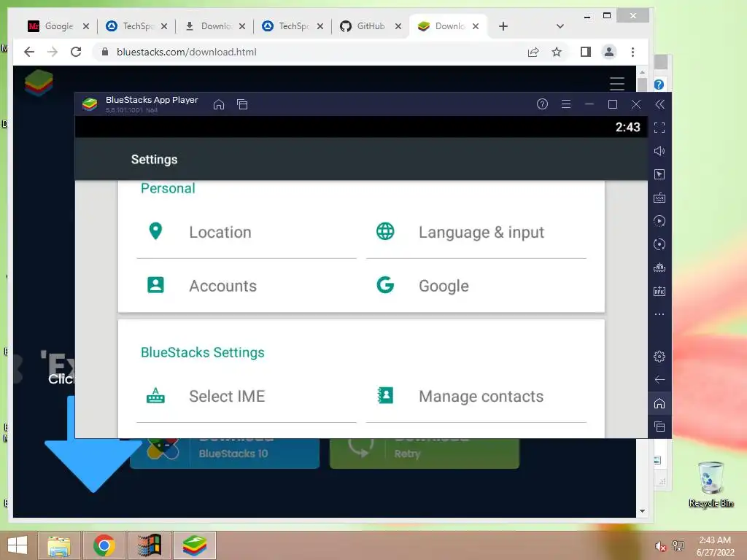The image size is (747, 560).
Task: Click the cursor lock icon in sidebar
Action: click(x=659, y=174)
